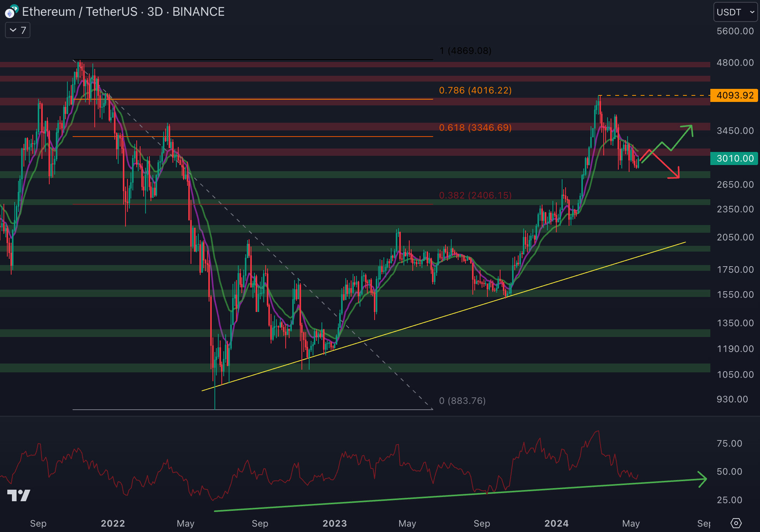
Task: Click the 5600.00 price scale label
Action: [735, 31]
